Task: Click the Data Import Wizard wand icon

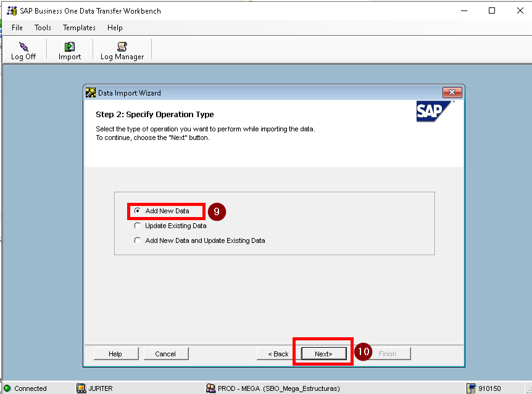Action: pos(91,92)
